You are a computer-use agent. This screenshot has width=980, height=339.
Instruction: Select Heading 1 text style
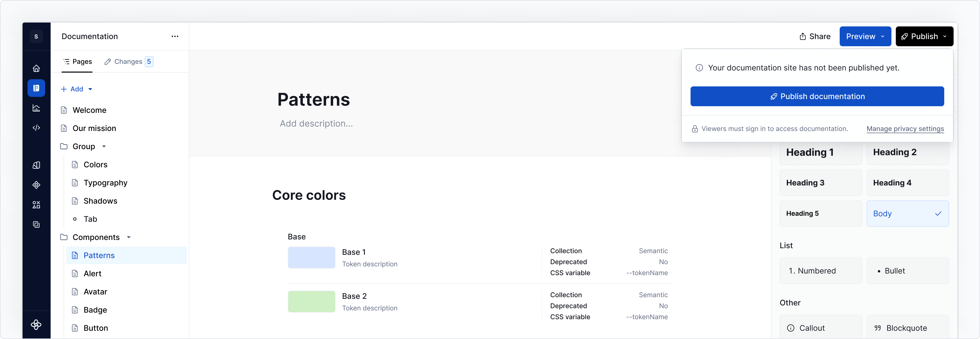[821, 152]
